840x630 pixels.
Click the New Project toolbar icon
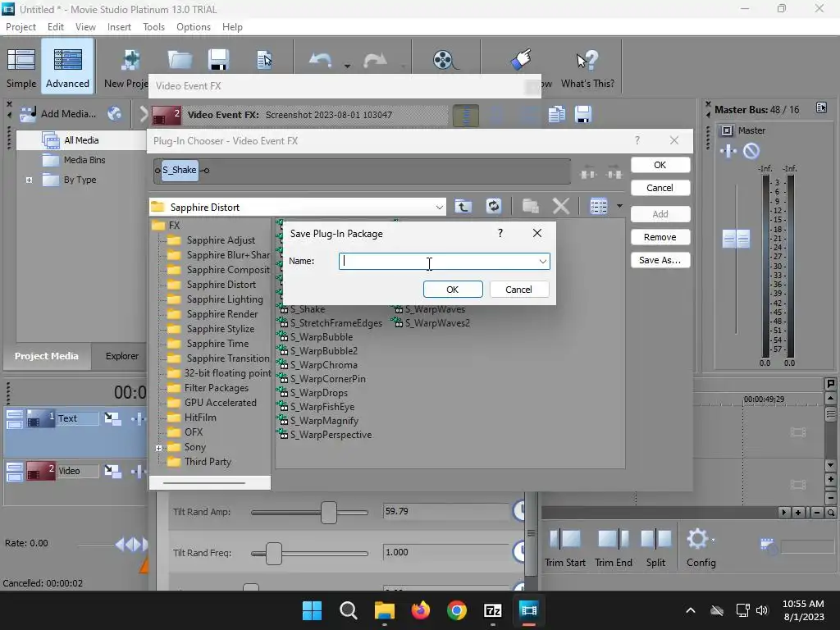(x=130, y=60)
